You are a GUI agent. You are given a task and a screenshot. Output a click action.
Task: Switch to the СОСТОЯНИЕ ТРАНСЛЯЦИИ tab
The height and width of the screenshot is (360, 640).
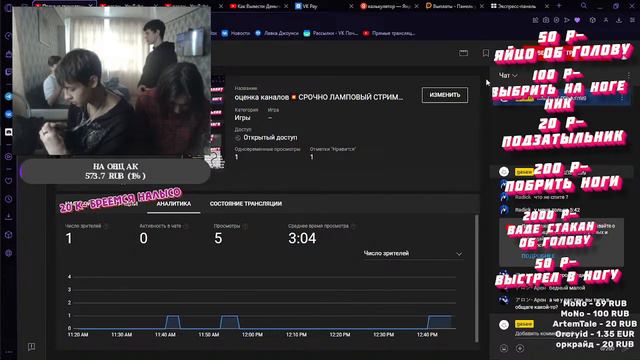246,204
